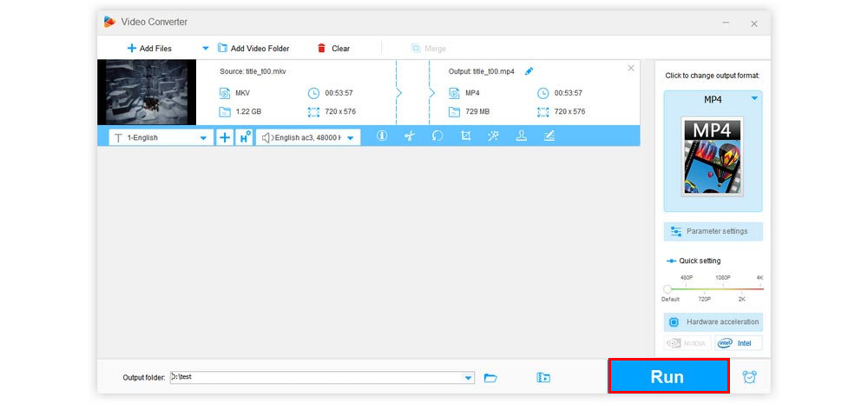The width and height of the screenshot is (868, 404).
Task: Click the 4K quick setting label
Action: [760, 278]
